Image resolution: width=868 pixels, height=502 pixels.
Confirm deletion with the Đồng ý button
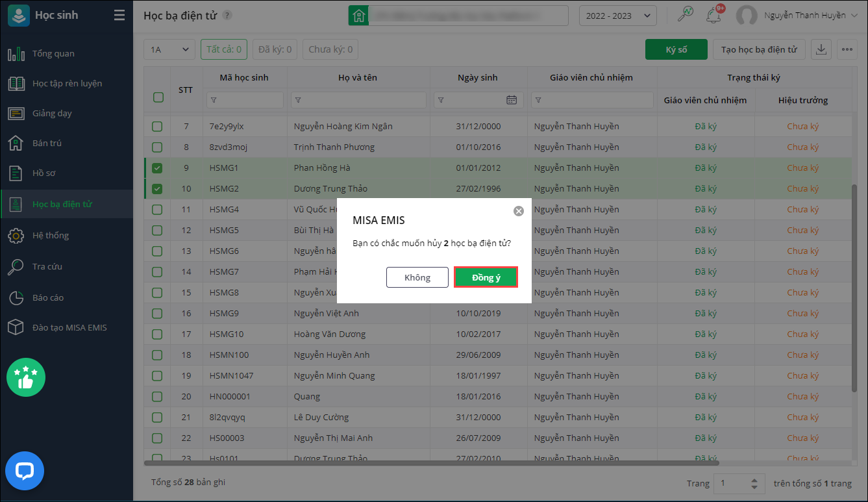pos(486,277)
